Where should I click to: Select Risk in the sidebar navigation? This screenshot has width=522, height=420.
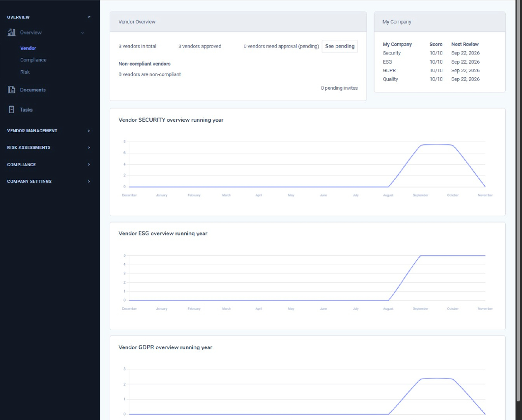point(26,72)
